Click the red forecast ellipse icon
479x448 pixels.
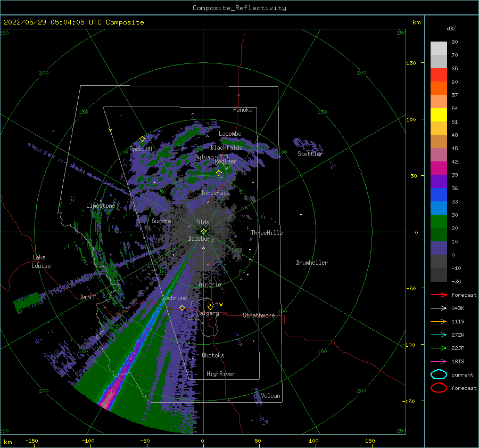click(439, 388)
